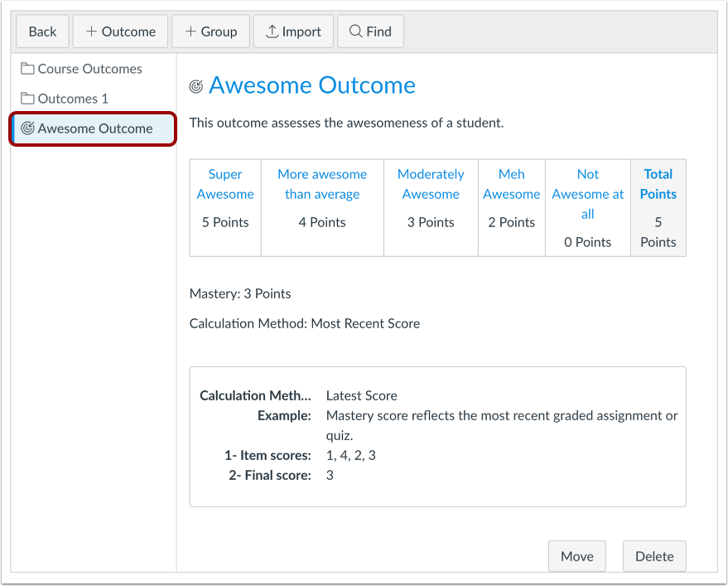728x586 pixels.
Task: Click the outcome description text
Action: click(x=346, y=123)
